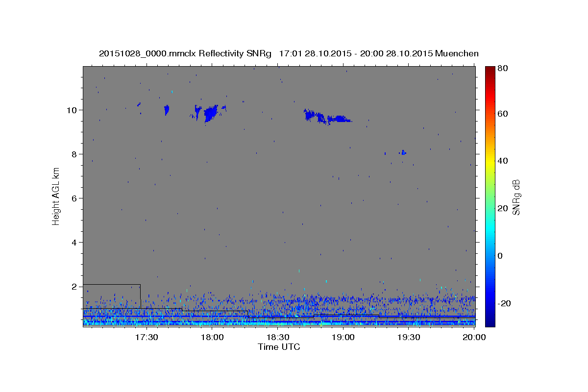Click the plot title starting with 20151028_0000.mmclx
The image size is (588, 392).
(x=289, y=53)
